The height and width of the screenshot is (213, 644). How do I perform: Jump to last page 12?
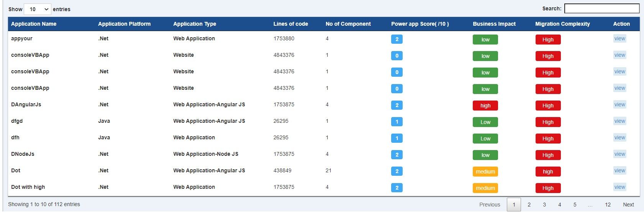pos(608,205)
